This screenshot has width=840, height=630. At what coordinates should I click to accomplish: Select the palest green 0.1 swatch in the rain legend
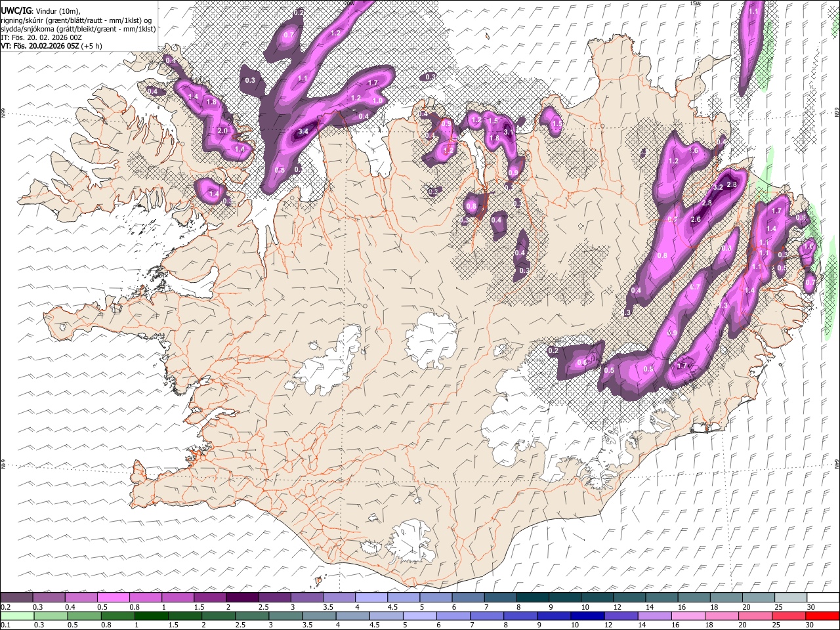[17, 616]
